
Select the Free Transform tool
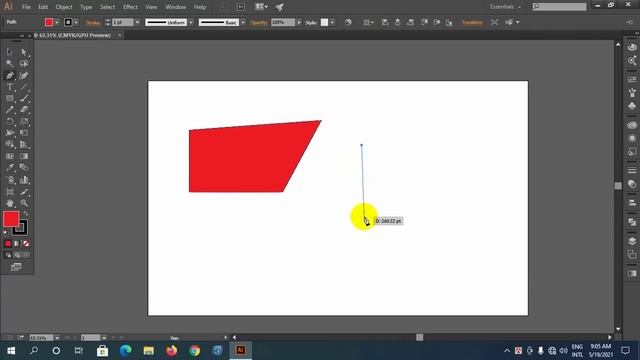pyautogui.click(x=24, y=133)
